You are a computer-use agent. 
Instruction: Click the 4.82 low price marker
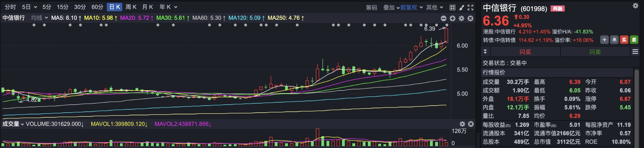(x=32, y=100)
